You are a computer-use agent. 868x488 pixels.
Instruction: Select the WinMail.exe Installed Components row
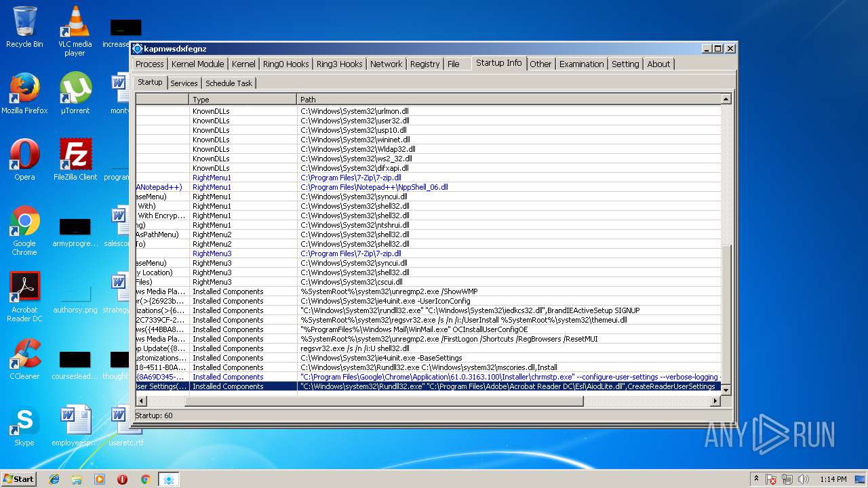tap(428, 329)
